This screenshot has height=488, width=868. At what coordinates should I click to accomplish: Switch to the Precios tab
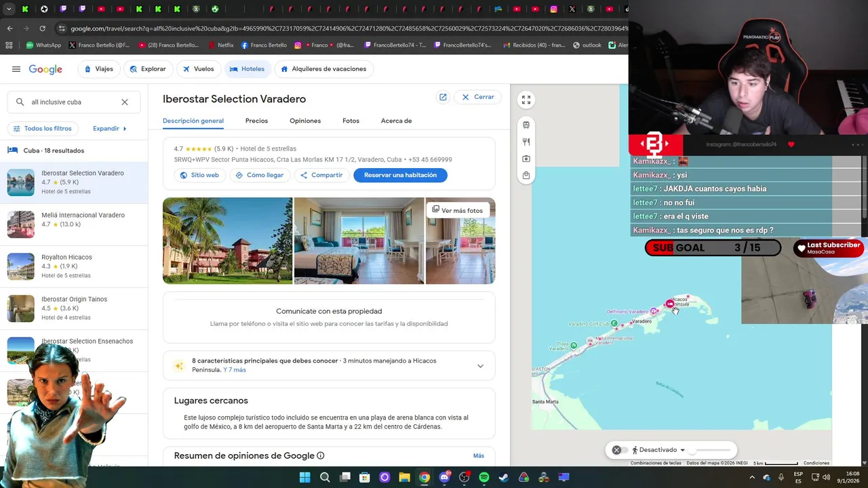click(256, 121)
